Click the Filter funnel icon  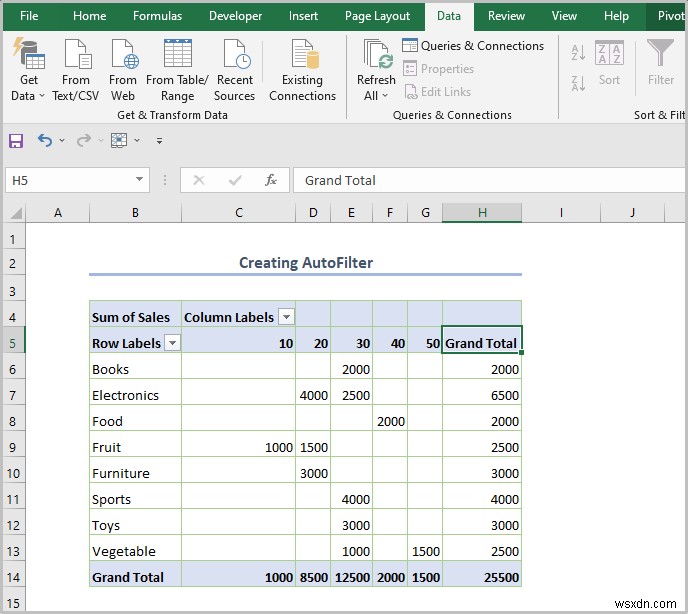pos(660,52)
